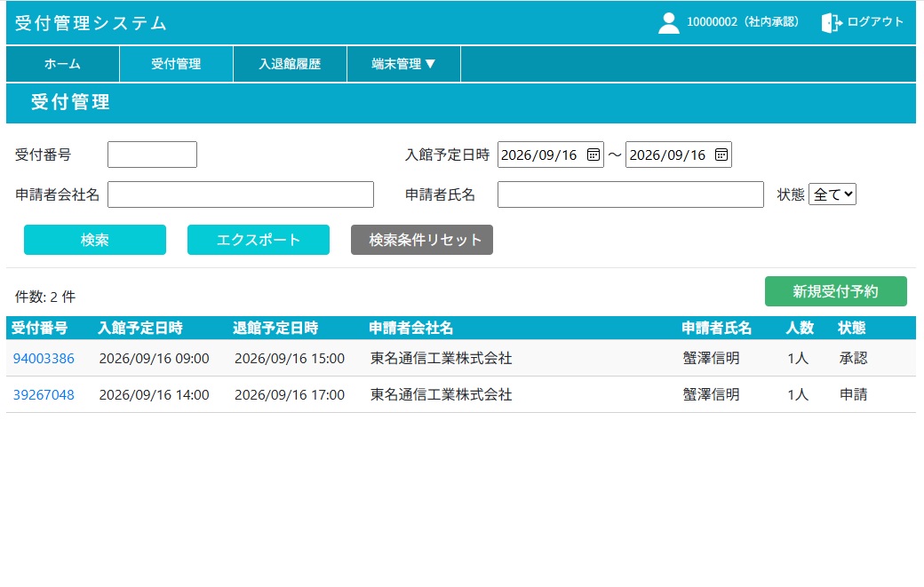Click company name in row 94003386
The image size is (924, 587).
click(442, 359)
